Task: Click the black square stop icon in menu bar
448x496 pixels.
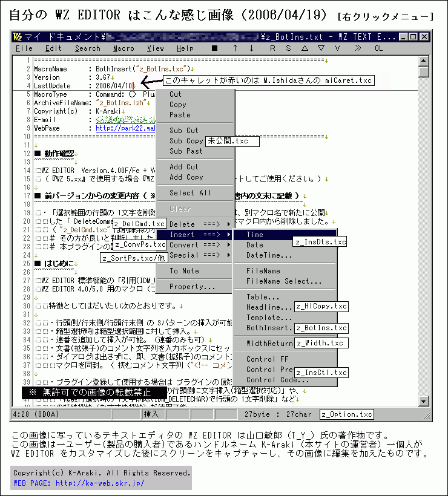Action: (x=215, y=48)
